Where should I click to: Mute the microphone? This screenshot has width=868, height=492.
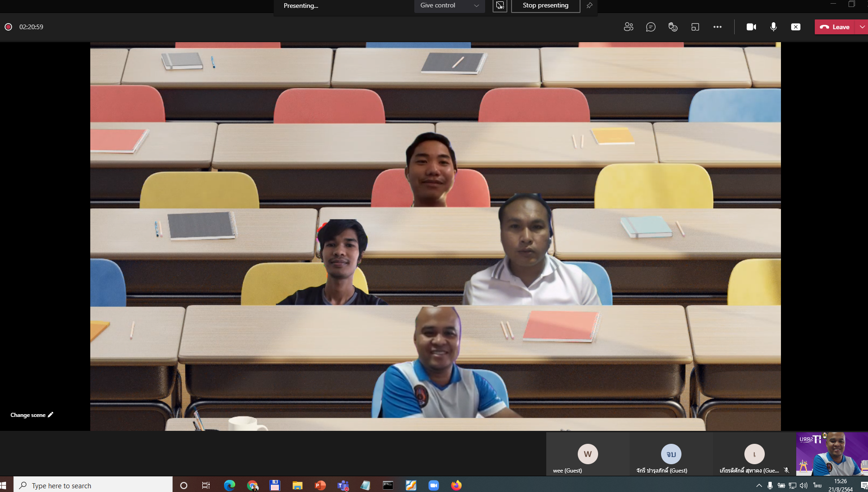click(773, 27)
